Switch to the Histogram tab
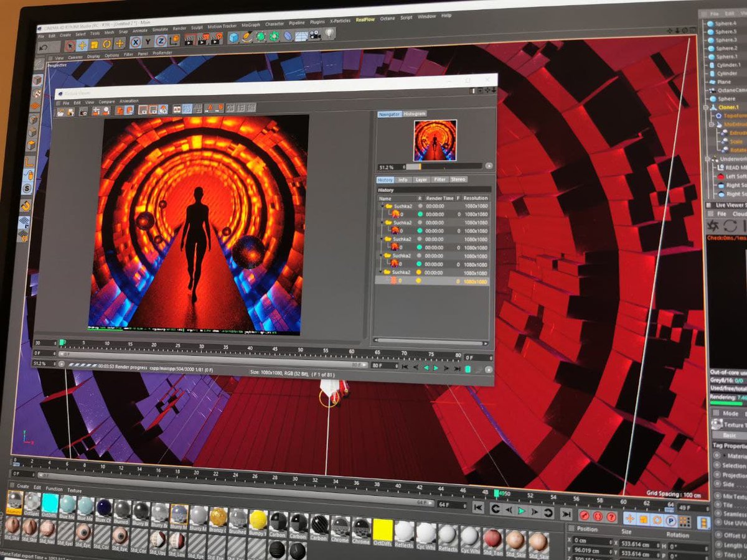Viewport: 747px width, 560px height. (x=415, y=114)
